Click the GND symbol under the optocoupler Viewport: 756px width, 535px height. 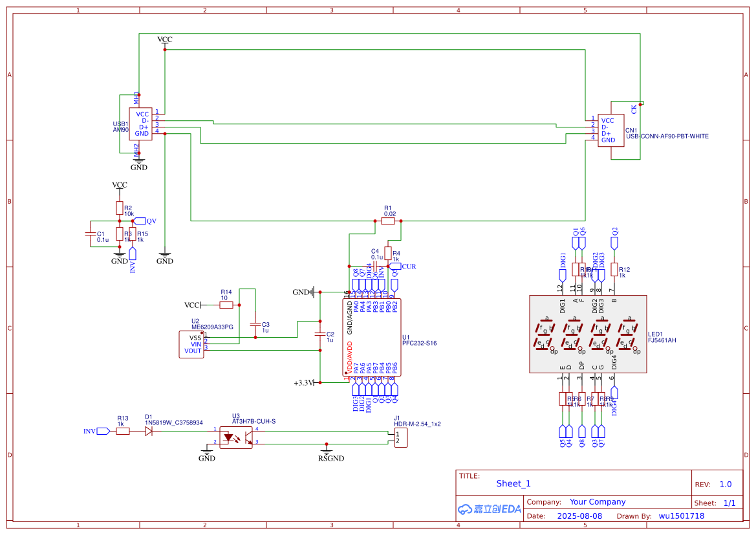click(207, 452)
